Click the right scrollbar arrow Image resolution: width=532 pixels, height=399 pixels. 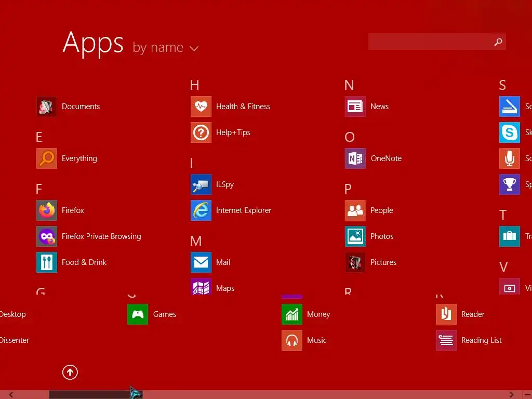[x=511, y=395]
